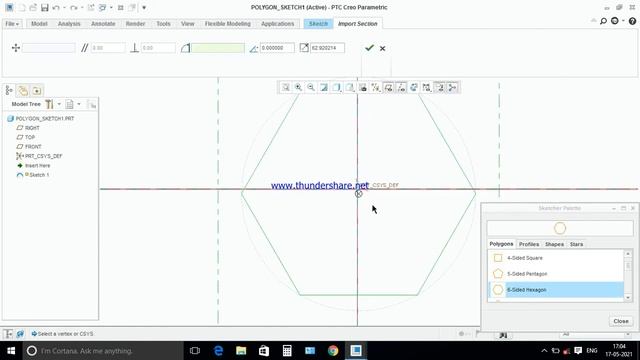
Task: Click the Undo icon
Action: (x=56, y=7)
